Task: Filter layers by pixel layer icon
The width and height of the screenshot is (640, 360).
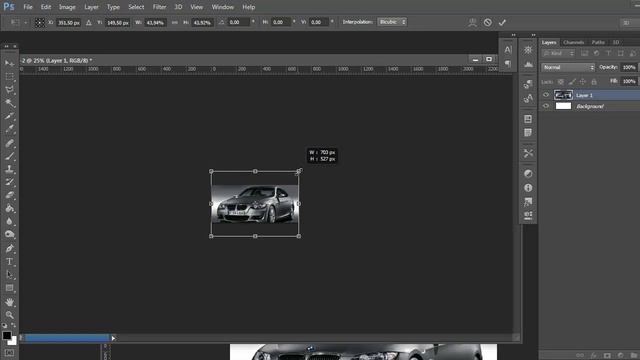Action: click(584, 53)
